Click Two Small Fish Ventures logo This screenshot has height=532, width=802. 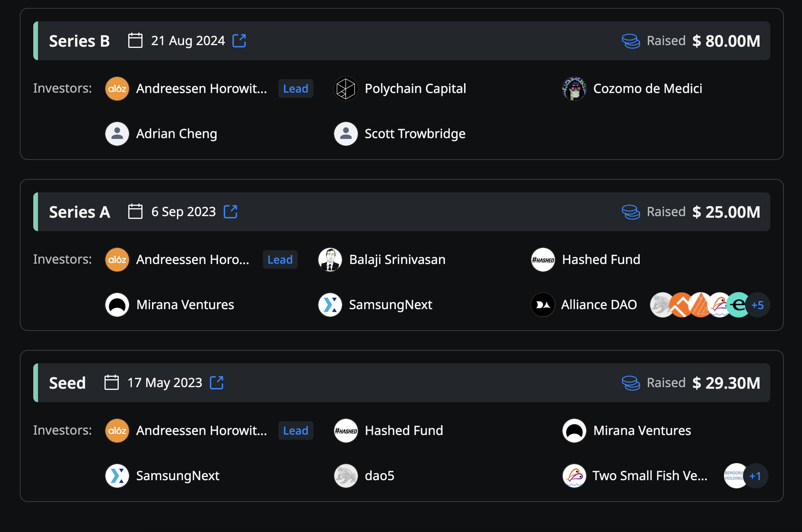574,476
